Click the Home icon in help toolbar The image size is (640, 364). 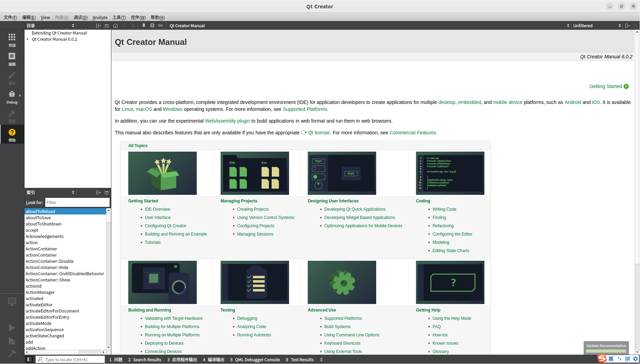115,26
